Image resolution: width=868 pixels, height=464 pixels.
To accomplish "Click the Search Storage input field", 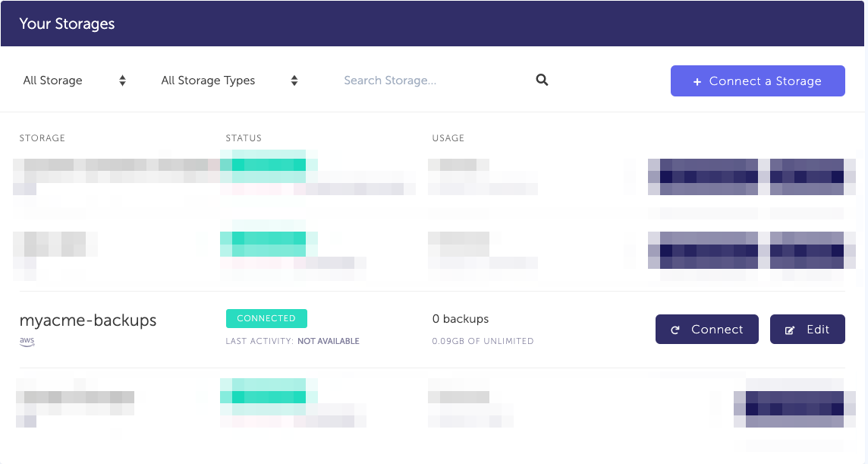I will click(x=425, y=80).
